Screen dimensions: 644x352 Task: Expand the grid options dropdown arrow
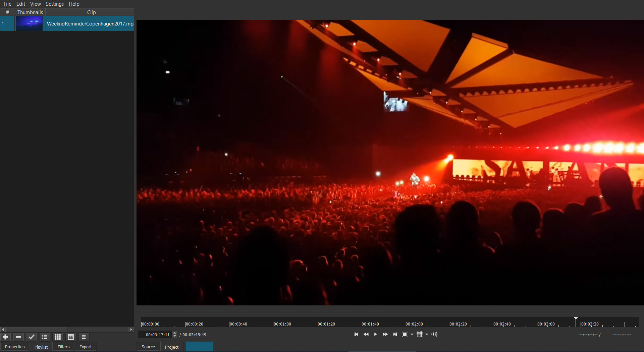(427, 335)
